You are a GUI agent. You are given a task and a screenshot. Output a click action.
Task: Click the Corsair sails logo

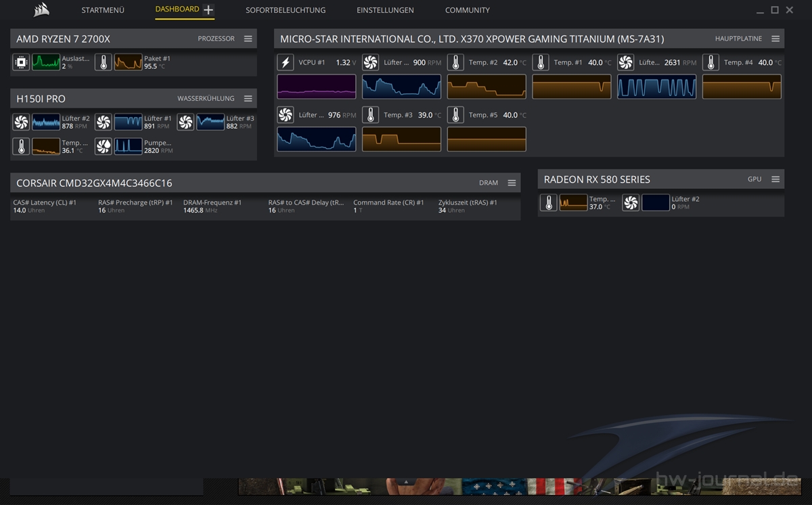(41, 9)
